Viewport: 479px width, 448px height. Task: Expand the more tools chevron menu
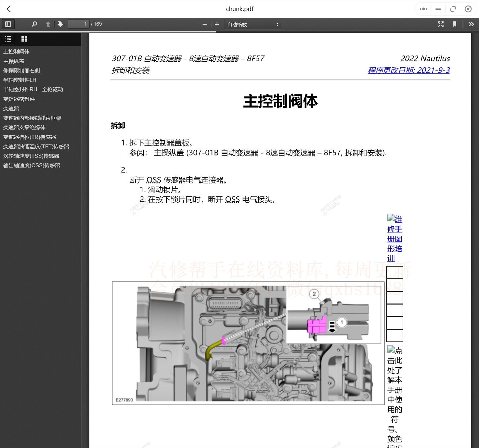[x=471, y=24]
